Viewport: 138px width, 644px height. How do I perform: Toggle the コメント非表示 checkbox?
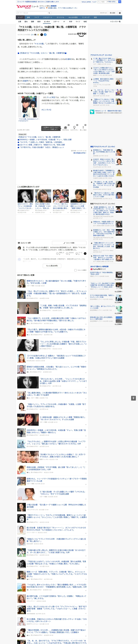[75, 270]
